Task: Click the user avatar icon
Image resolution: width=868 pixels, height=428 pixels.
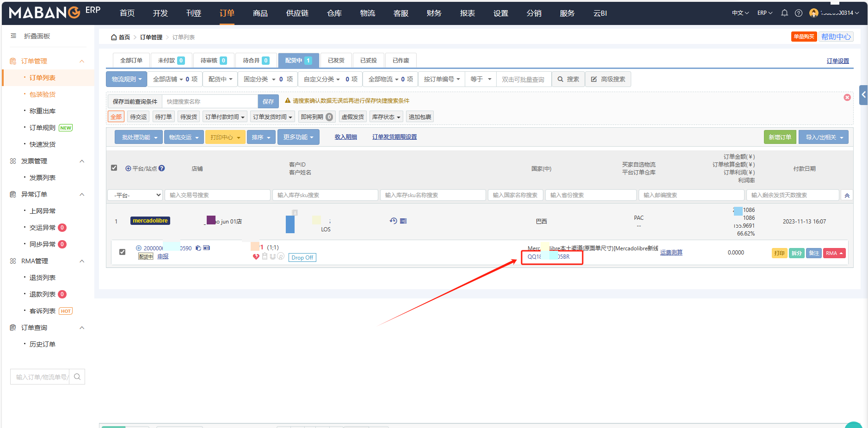Action: click(x=813, y=13)
